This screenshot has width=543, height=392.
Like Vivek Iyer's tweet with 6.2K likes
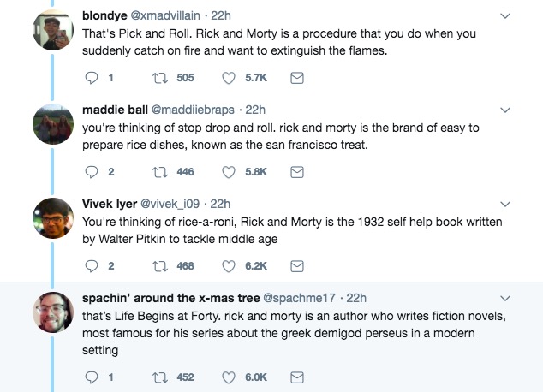(x=230, y=266)
